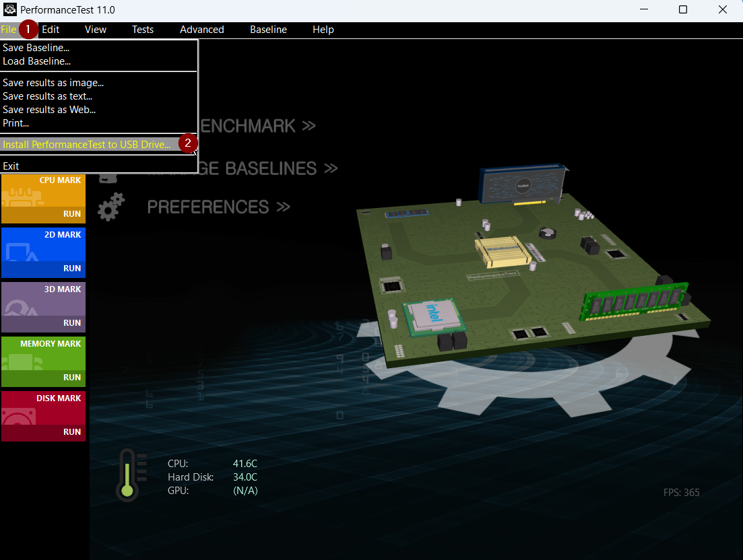Click the graphics card on the motherboard
The height and width of the screenshot is (560, 743).
(x=523, y=184)
